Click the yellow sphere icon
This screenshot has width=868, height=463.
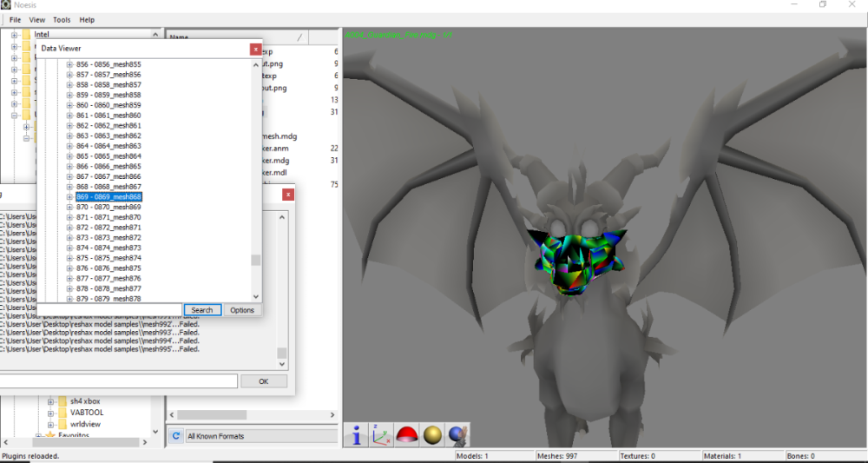(x=432, y=435)
